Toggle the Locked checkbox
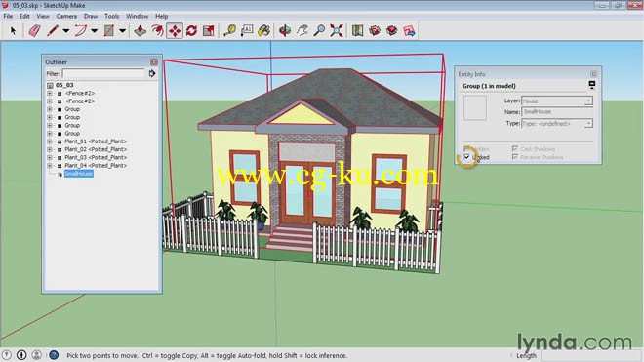 pos(466,157)
